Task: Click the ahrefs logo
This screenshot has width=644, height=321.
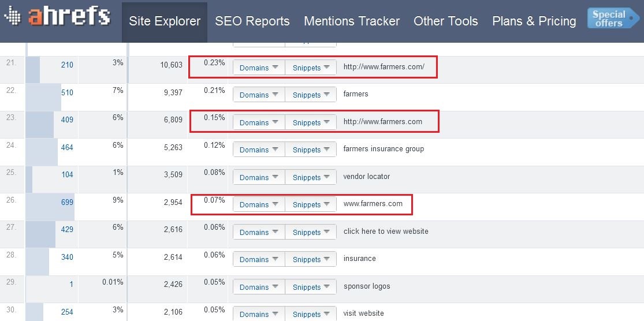Action: click(x=57, y=17)
